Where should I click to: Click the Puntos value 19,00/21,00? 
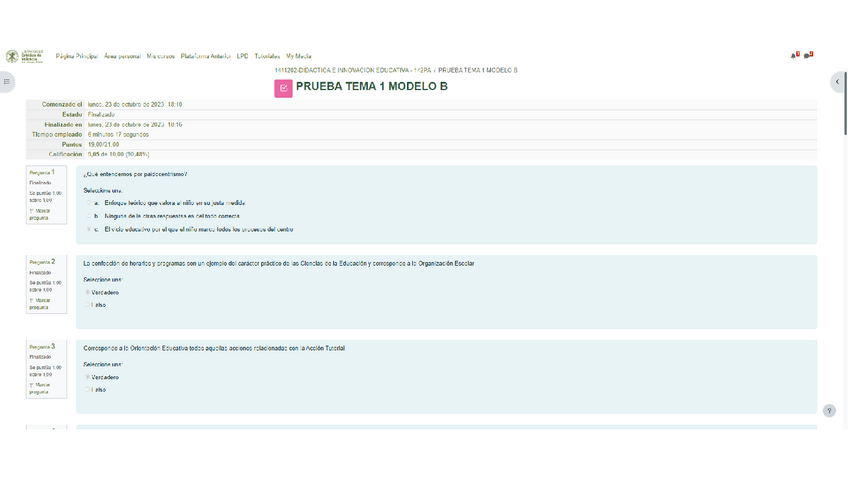pos(103,144)
